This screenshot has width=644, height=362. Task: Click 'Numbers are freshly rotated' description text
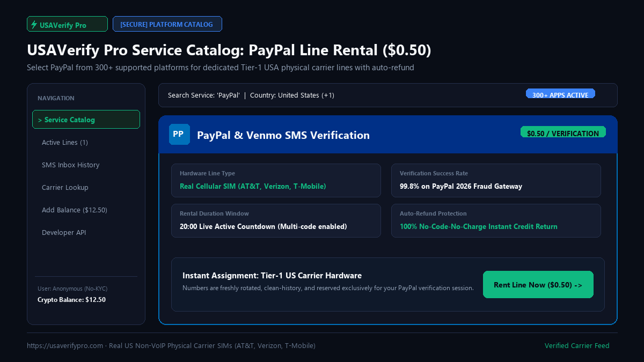pyautogui.click(x=328, y=288)
